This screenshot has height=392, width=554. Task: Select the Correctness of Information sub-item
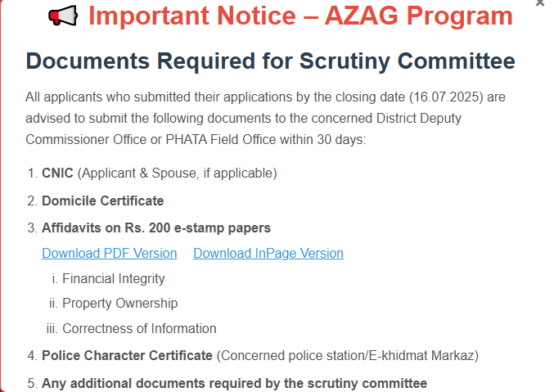click(139, 328)
